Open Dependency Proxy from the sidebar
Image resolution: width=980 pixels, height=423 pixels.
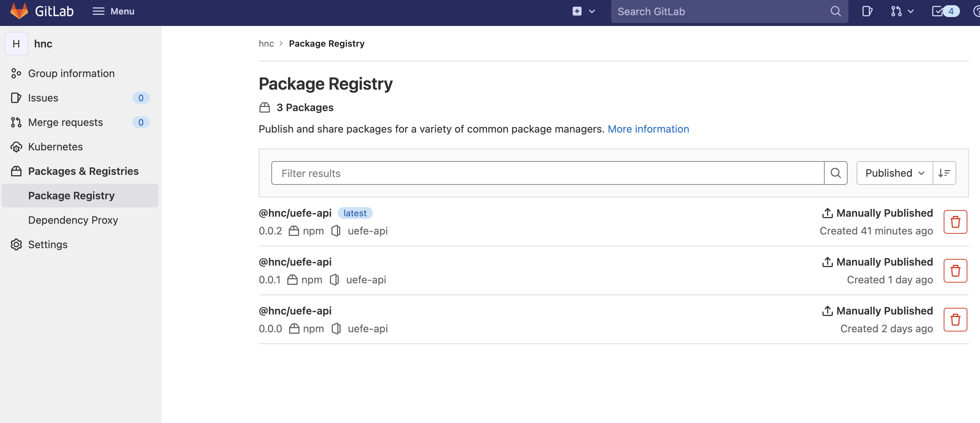coord(73,220)
